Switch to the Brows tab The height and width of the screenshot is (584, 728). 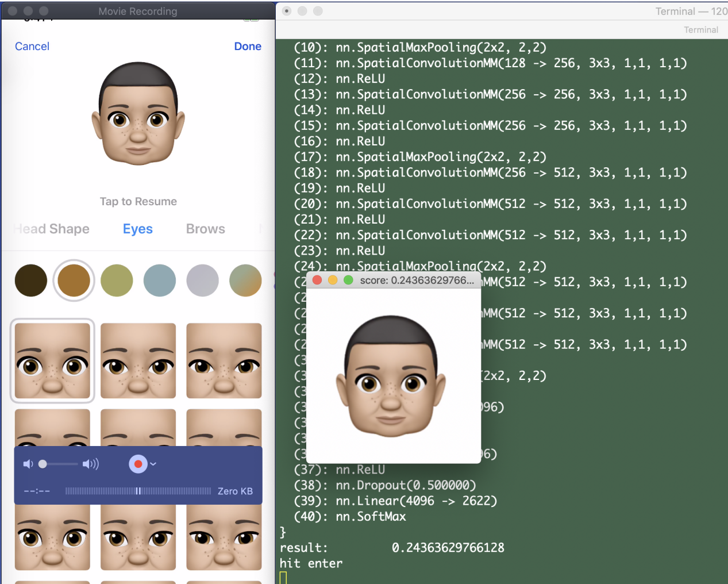[x=205, y=229]
